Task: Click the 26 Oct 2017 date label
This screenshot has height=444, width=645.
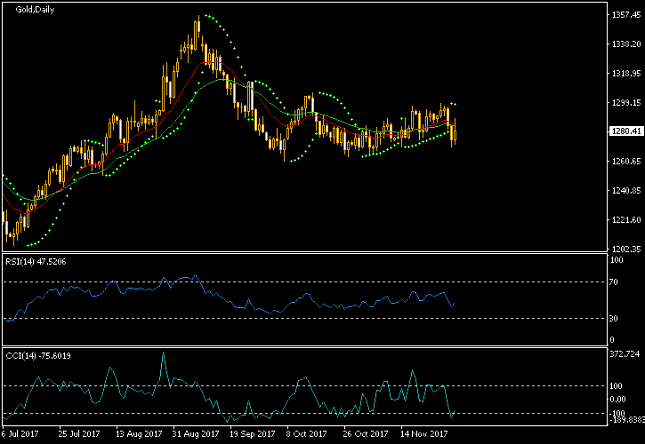Action: pyautogui.click(x=365, y=434)
